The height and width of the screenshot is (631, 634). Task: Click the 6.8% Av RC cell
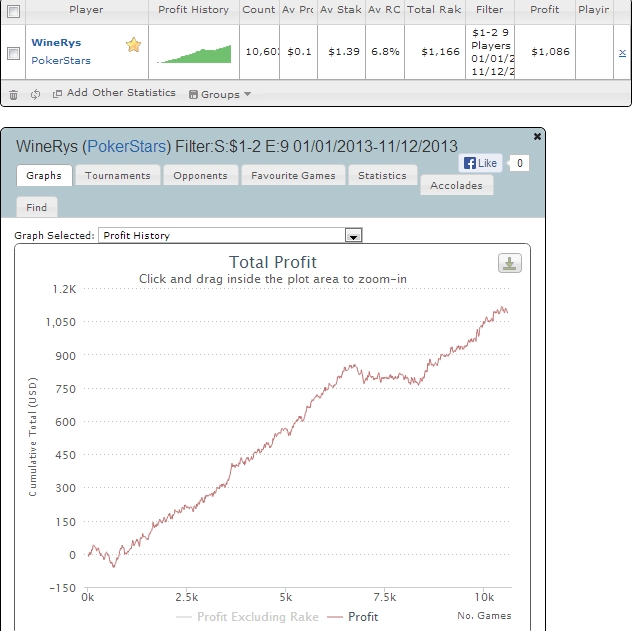(x=385, y=52)
